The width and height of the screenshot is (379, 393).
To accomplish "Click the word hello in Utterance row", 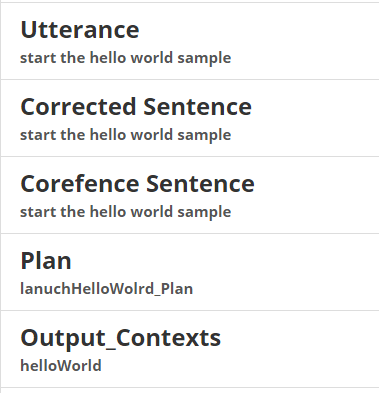I will tap(108, 58).
